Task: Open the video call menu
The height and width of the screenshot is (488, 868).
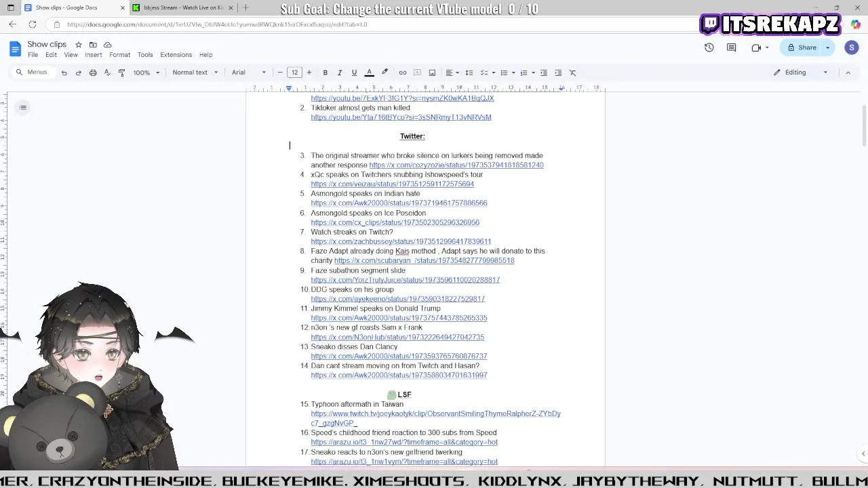Action: [x=759, y=47]
